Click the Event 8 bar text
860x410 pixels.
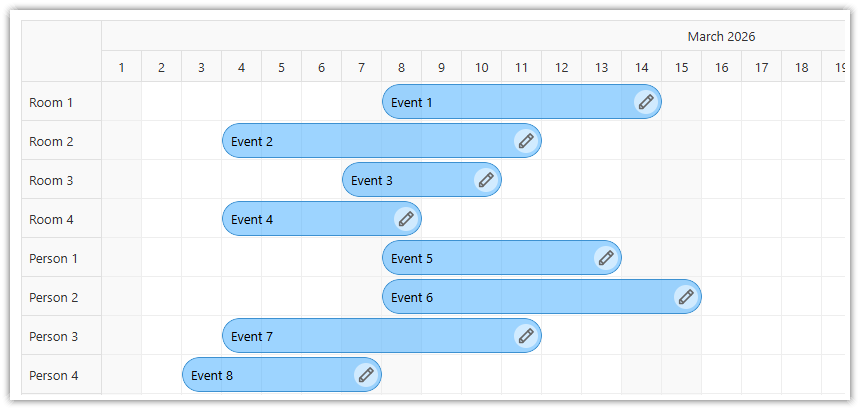pyautogui.click(x=212, y=375)
